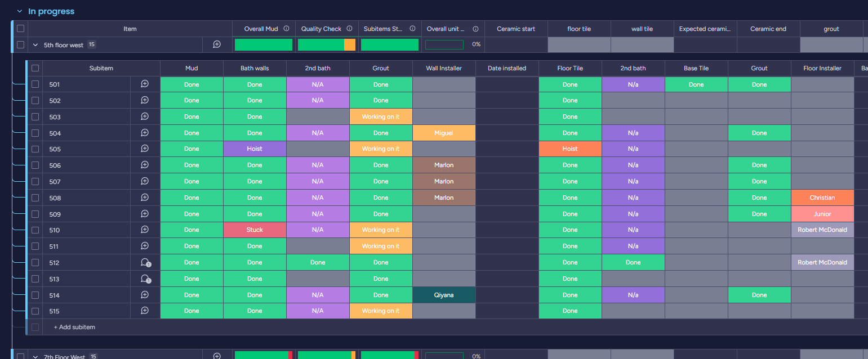Check the 5th floor west item checkbox

21,44
